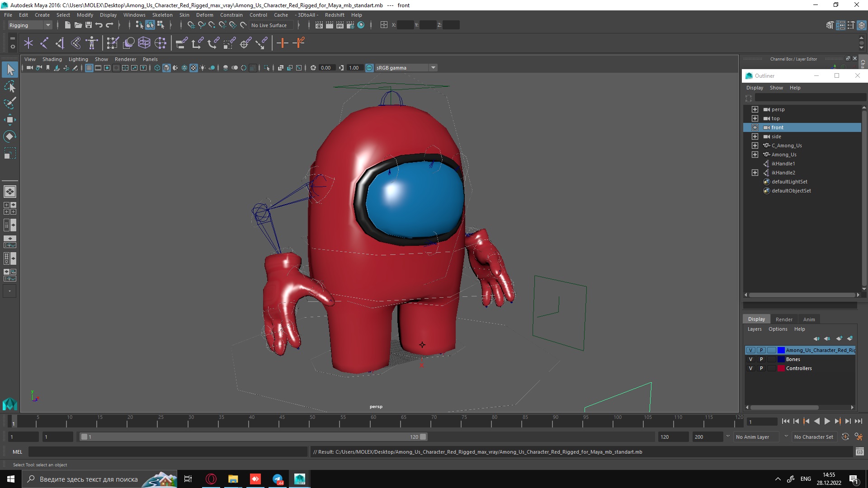The image size is (868, 488).
Task: Activate the Lasso Select tool
Action: 10,86
